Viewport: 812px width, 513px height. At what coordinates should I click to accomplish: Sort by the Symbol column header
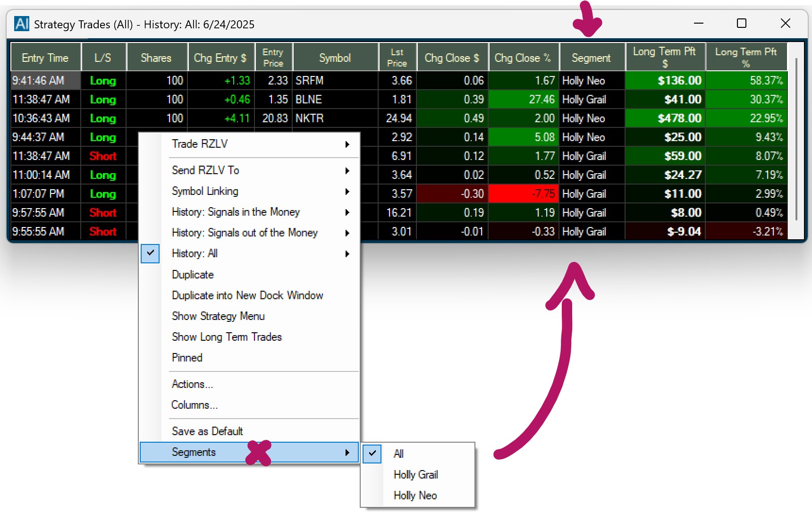click(x=335, y=57)
